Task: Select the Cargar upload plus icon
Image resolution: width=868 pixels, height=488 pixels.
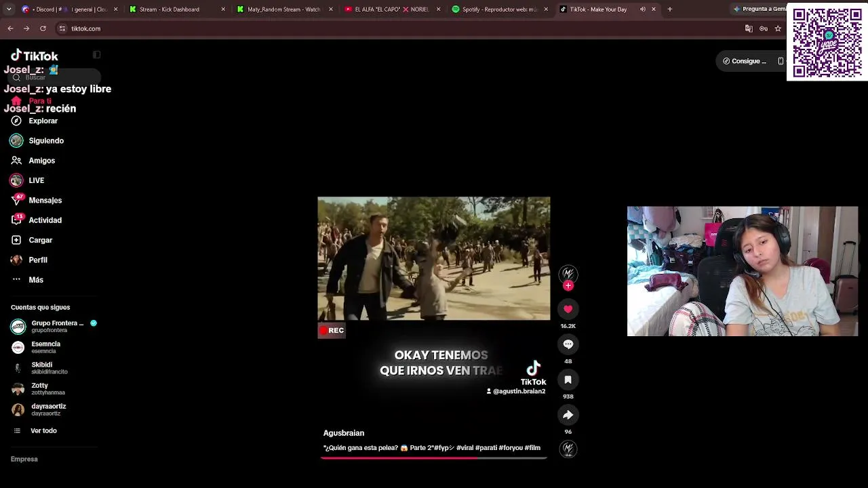Action: (x=16, y=240)
